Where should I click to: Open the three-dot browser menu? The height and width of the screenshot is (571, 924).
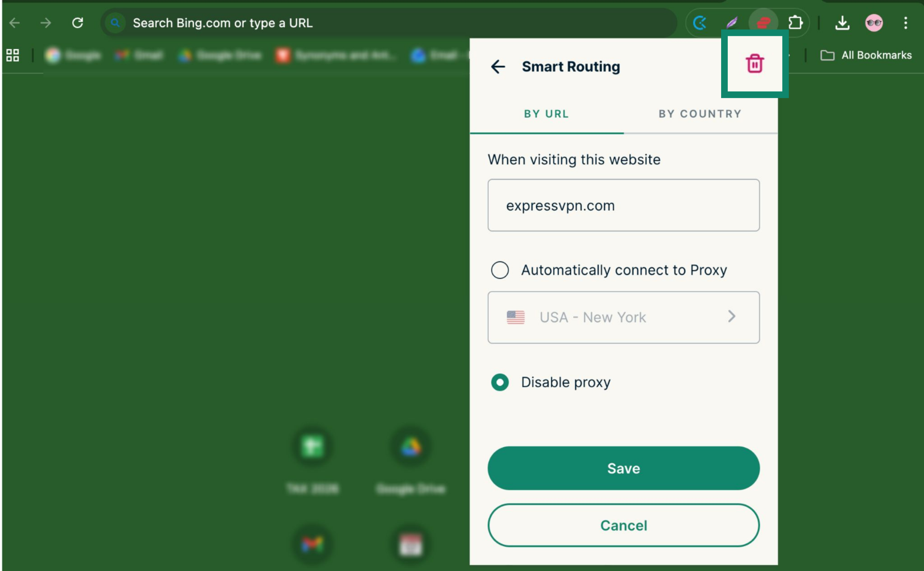pos(905,23)
